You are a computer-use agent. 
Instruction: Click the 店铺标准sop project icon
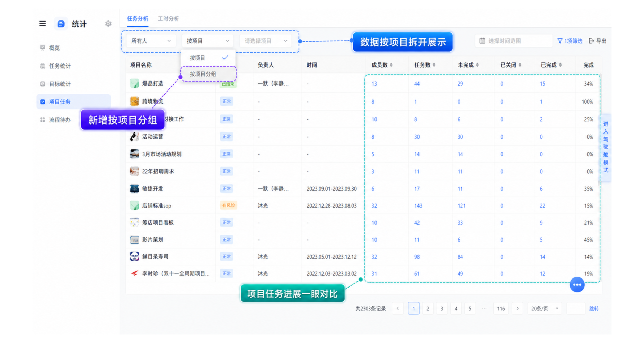point(134,206)
